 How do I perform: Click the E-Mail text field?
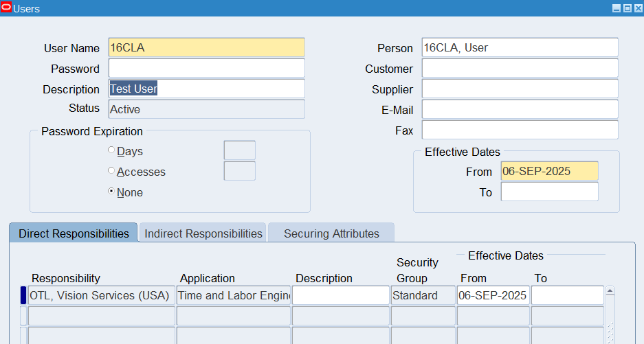pyautogui.click(x=520, y=110)
